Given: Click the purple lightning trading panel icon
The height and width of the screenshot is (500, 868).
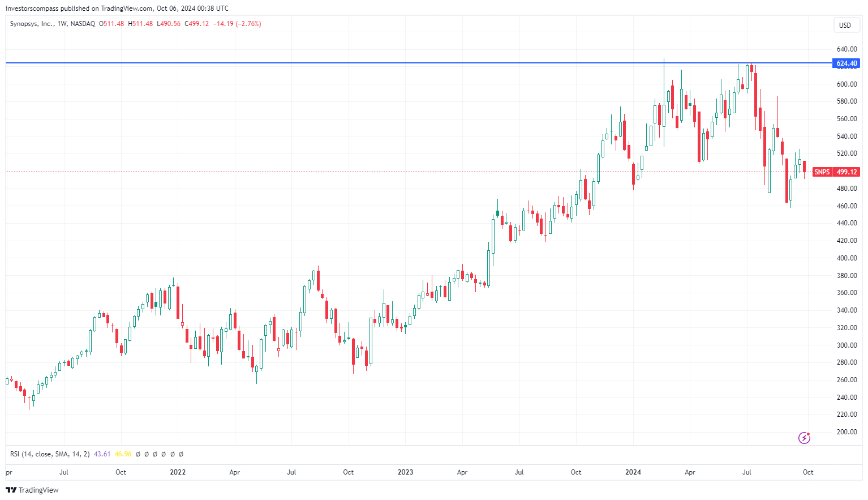Looking at the screenshot, I should pyautogui.click(x=805, y=437).
